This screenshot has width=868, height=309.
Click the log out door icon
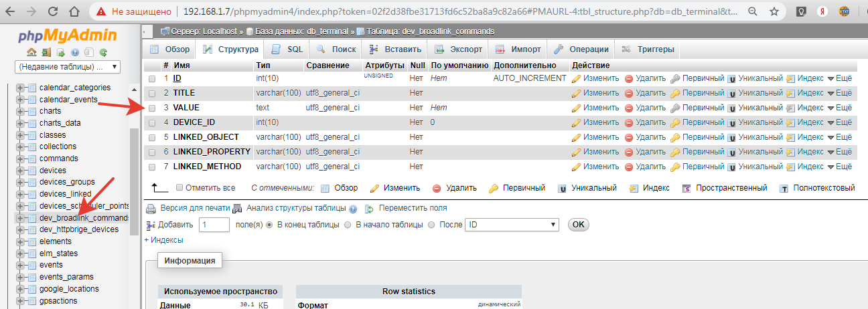(x=46, y=52)
